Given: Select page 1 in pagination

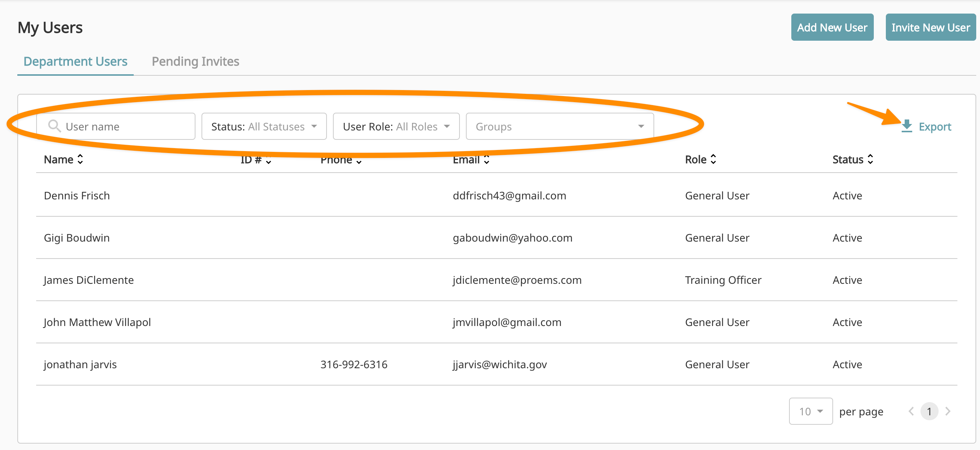Looking at the screenshot, I should click(929, 411).
